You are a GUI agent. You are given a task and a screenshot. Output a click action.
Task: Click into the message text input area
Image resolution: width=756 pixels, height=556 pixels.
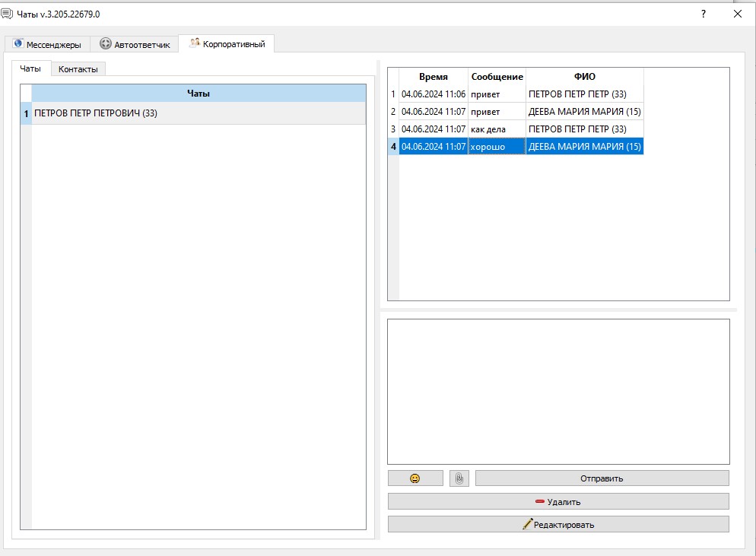pyautogui.click(x=558, y=392)
